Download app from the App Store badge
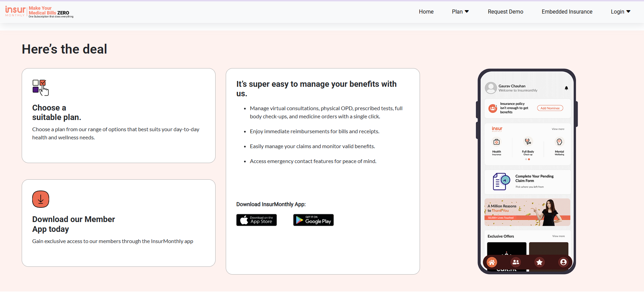The width and height of the screenshot is (644, 300). (x=257, y=220)
